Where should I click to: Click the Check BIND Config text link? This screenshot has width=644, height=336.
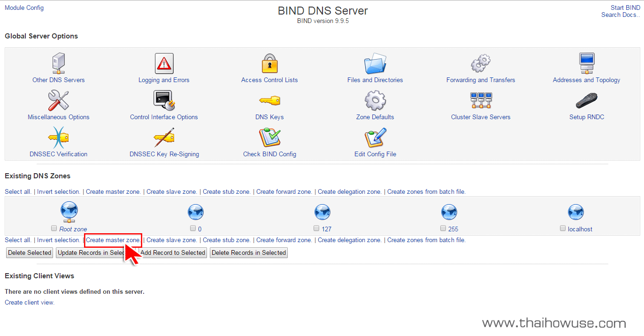pos(269,154)
